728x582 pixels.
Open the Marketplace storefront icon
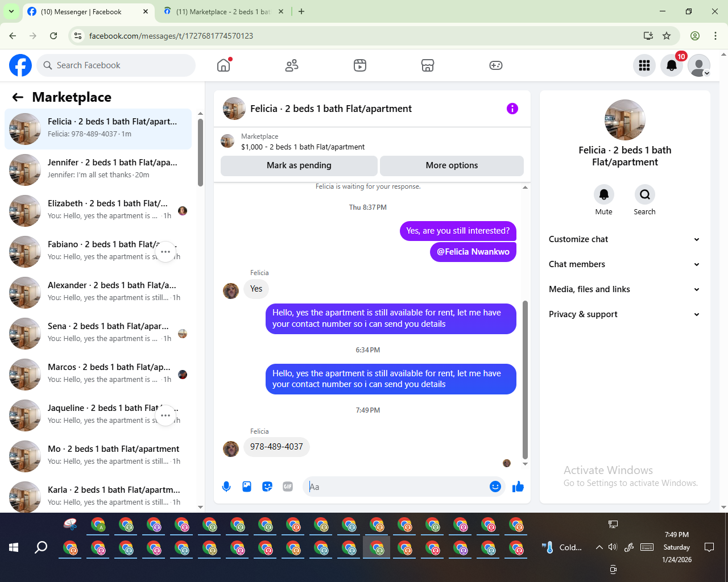(x=428, y=65)
